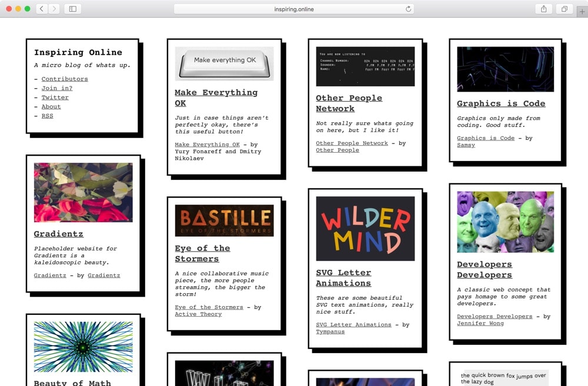588x386 pixels.
Task: Click the 'Just in case things aren't' description
Action: point(222,125)
